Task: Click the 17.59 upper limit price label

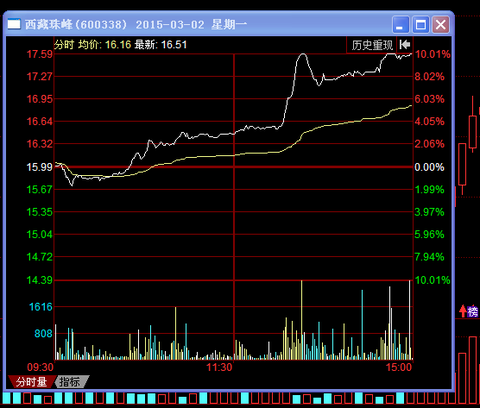Action: point(40,54)
